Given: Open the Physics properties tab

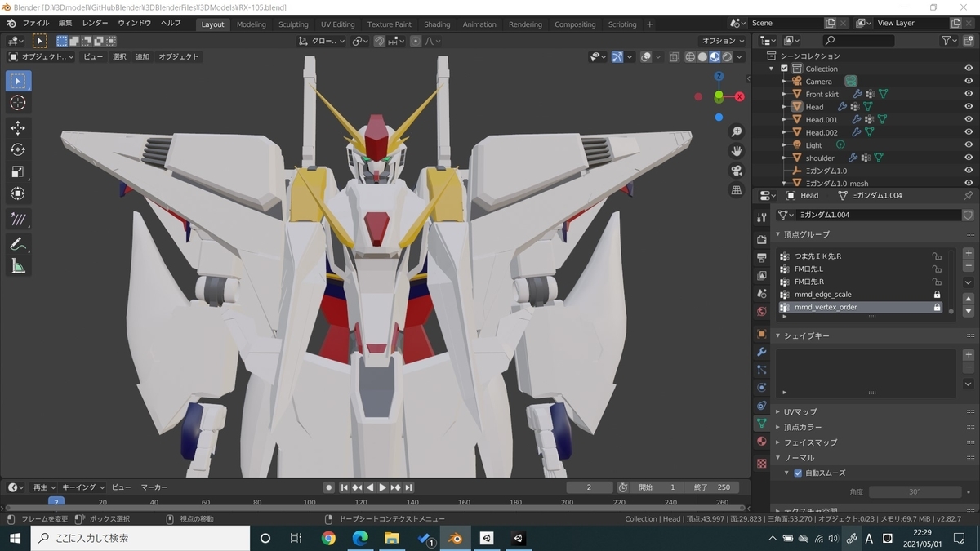Looking at the screenshot, I should tap(762, 388).
